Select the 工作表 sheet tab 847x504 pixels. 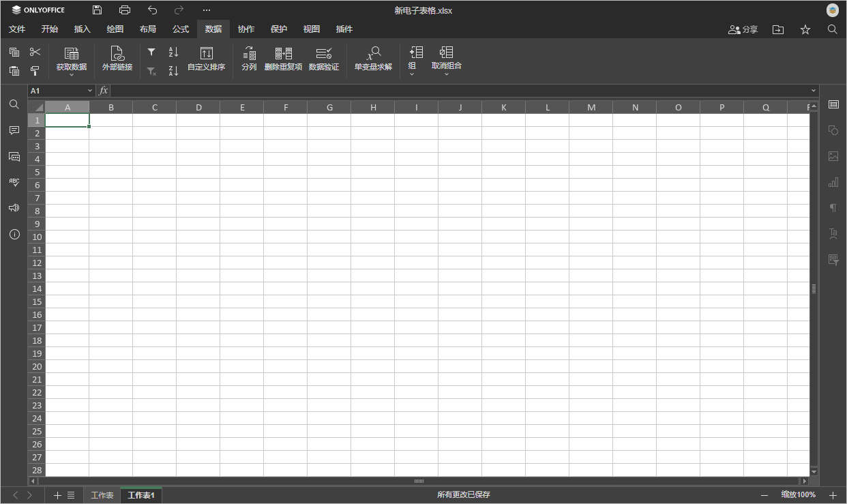102,495
